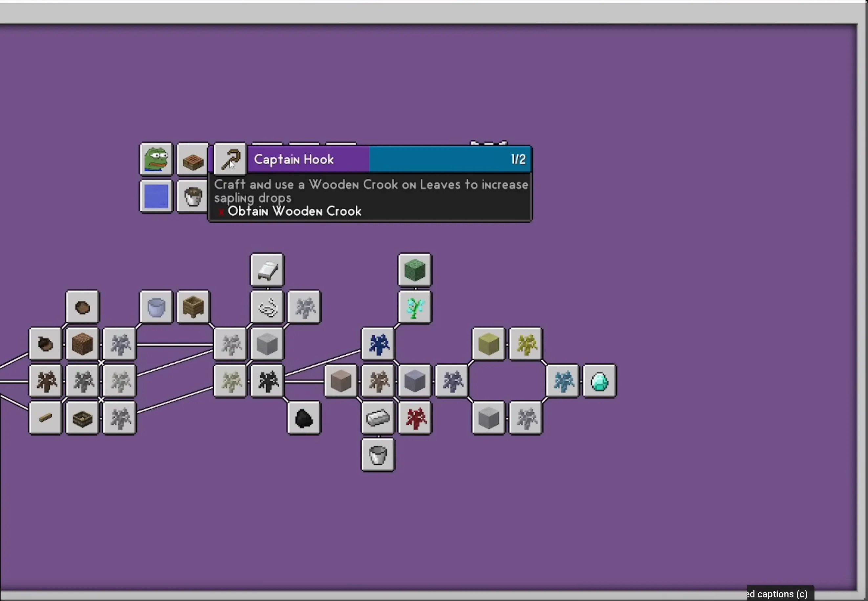Open the crafting table advancement tile
This screenshot has height=601, width=868.
pos(193,159)
